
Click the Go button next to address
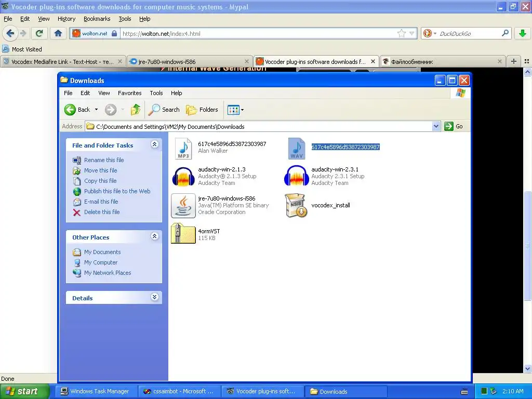454,127
